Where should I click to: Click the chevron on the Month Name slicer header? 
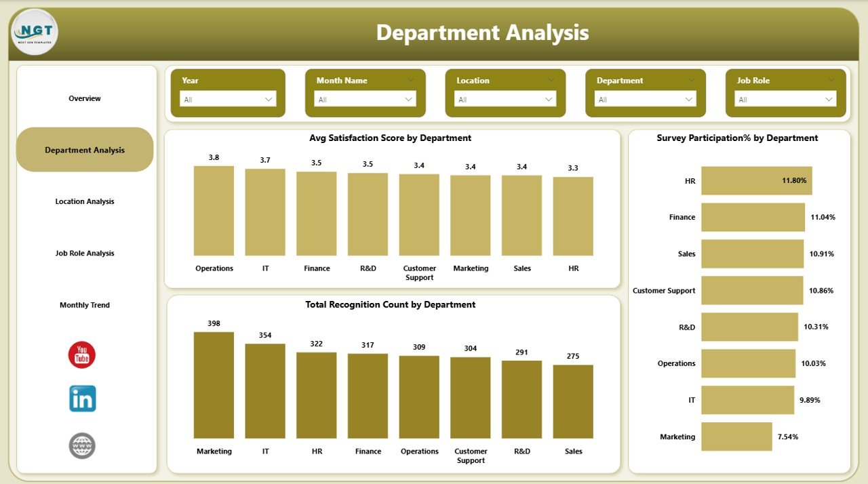click(411, 80)
